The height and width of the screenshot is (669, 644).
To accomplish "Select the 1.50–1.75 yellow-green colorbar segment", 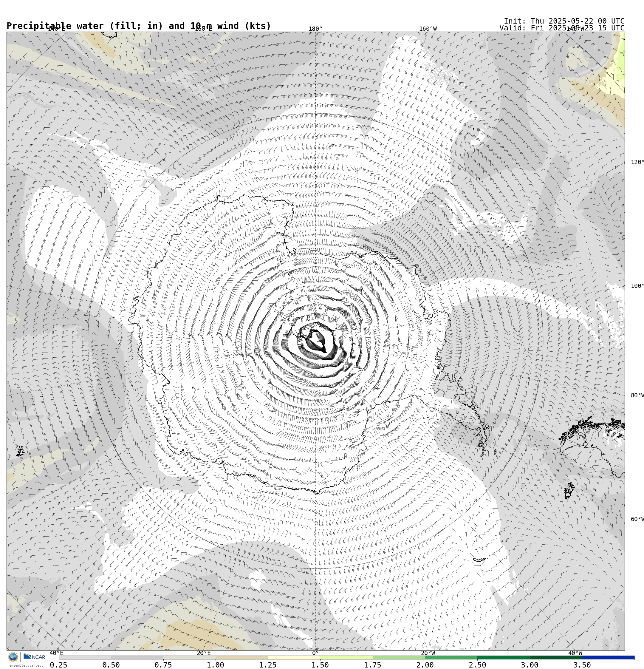I will [346, 657].
